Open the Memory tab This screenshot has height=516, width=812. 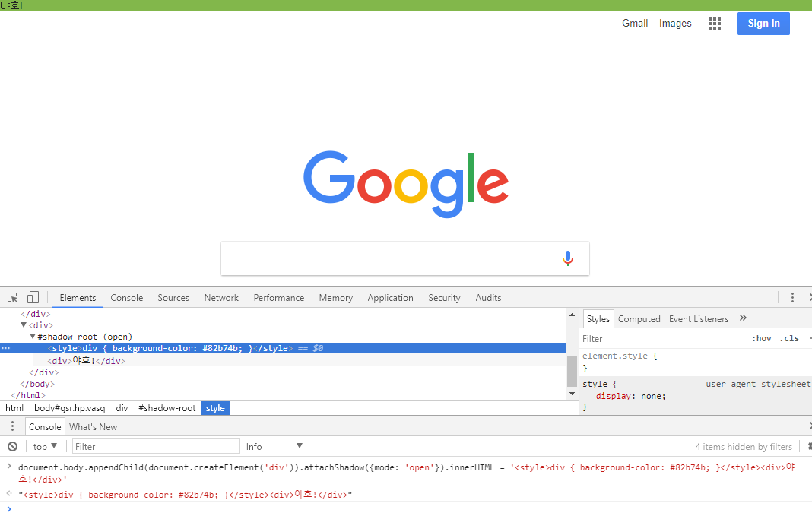pos(335,298)
